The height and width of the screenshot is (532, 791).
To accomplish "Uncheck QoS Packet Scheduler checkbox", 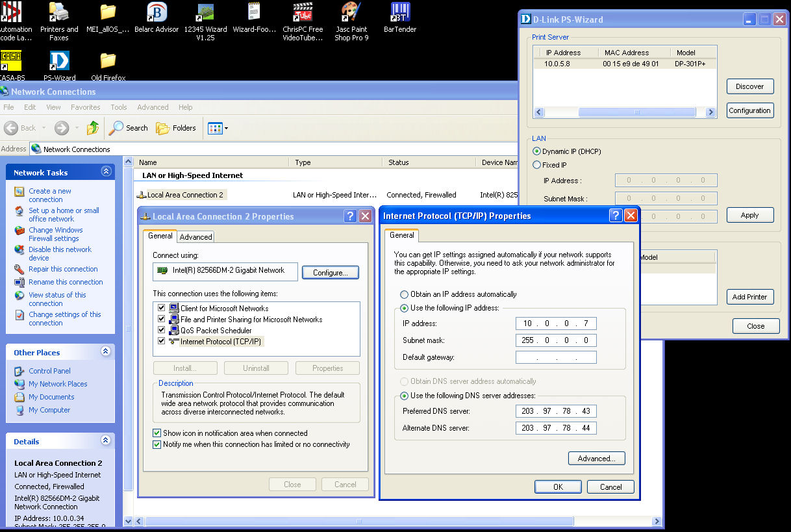I will click(x=162, y=330).
